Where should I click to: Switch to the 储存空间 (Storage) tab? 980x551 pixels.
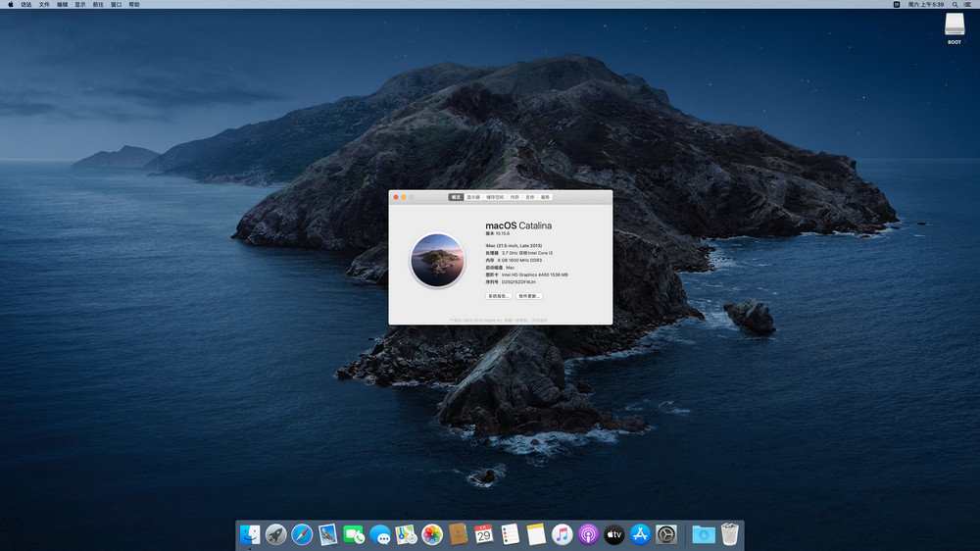point(495,197)
